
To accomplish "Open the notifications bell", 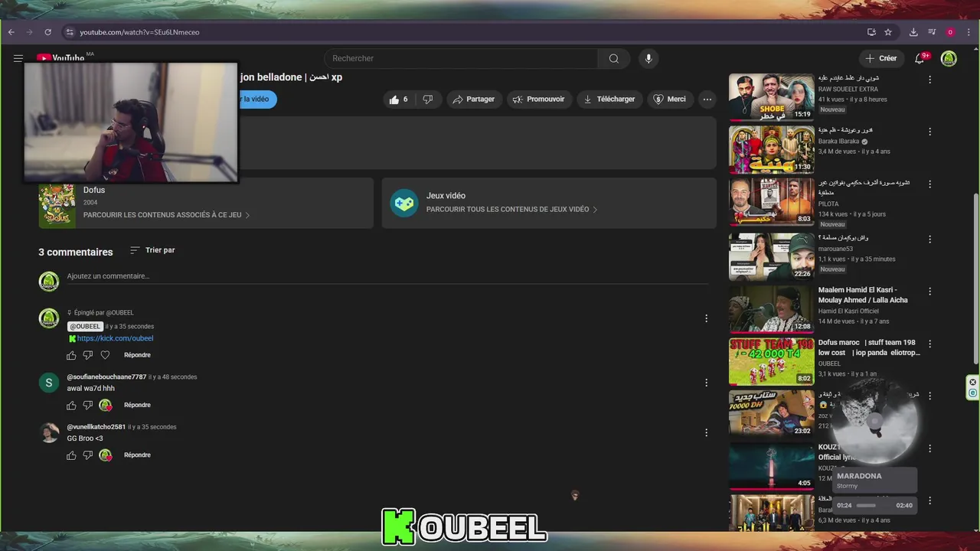I will click(x=920, y=58).
